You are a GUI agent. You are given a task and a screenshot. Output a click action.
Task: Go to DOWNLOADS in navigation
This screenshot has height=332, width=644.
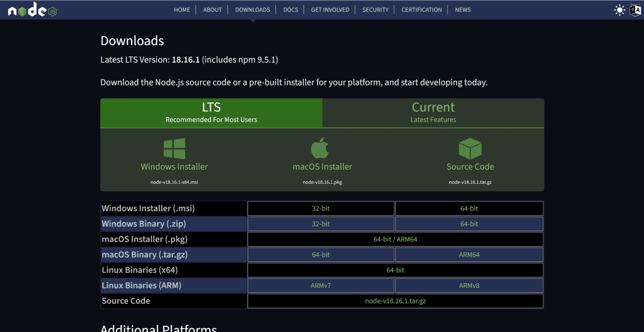253,10
